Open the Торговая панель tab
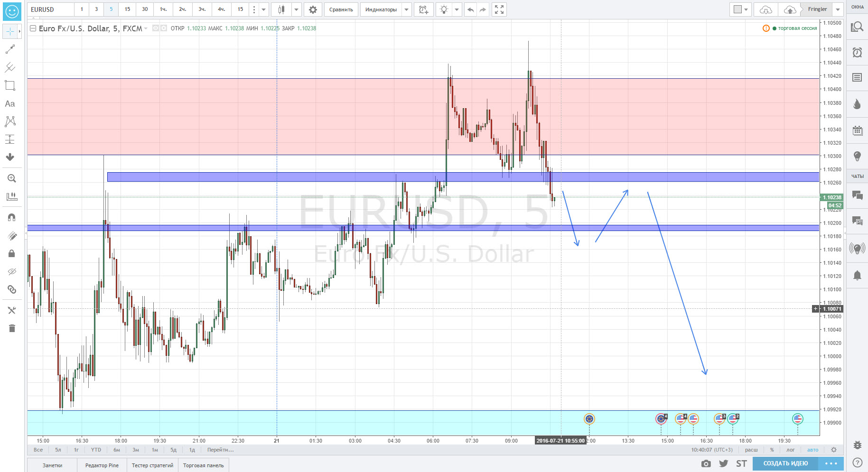868x472 pixels. coord(204,465)
